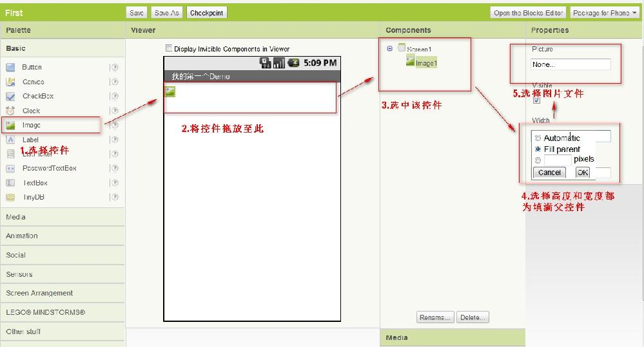Expand the Other stuff palette section
This screenshot has width=644, height=347.
63,332
